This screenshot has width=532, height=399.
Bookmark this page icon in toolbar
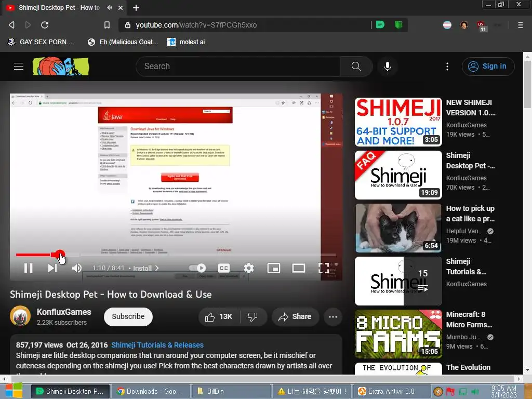(107, 25)
